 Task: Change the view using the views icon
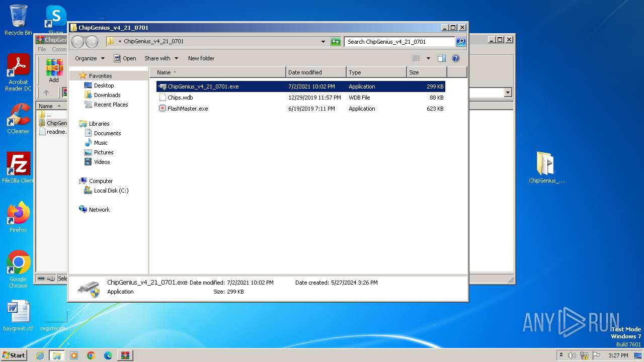pos(416,58)
